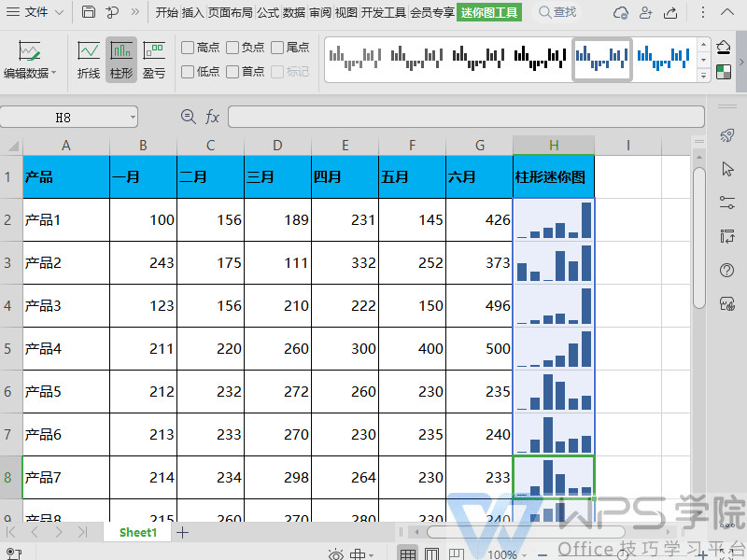Image resolution: width=747 pixels, height=560 pixels.
Task: Click the fx insert function icon
Action: pyautogui.click(x=212, y=117)
